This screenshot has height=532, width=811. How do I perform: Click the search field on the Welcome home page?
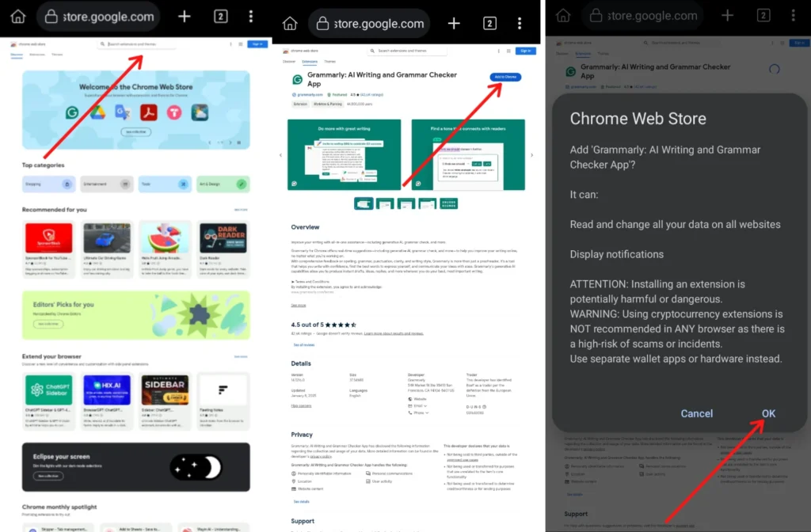(x=139, y=44)
